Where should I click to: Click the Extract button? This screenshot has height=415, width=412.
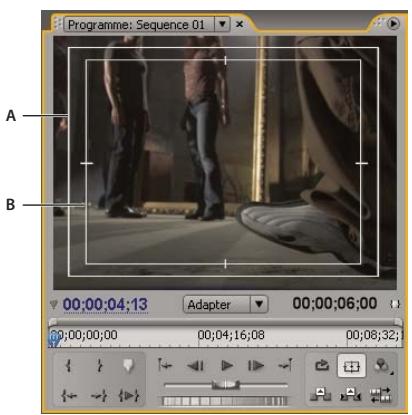point(350,394)
